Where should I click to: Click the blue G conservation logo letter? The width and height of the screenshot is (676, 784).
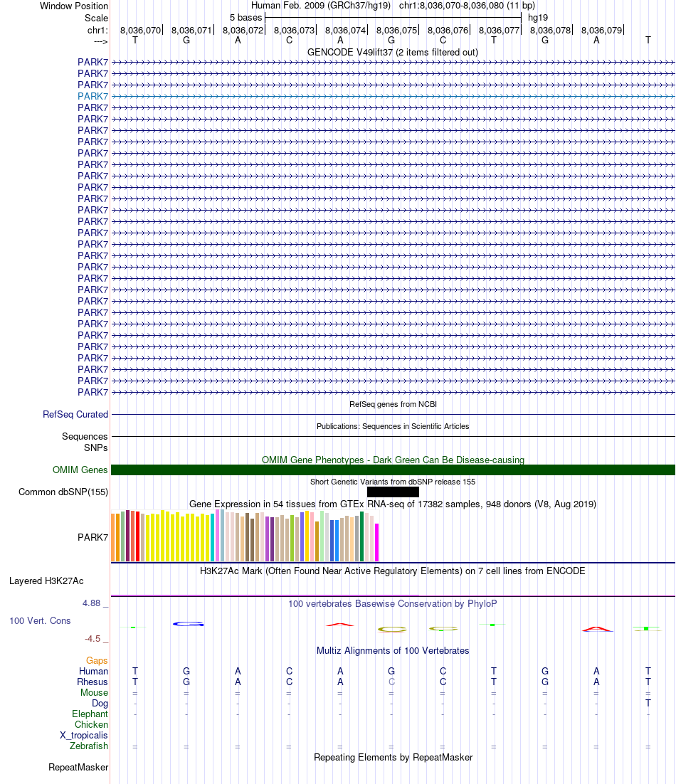click(188, 624)
